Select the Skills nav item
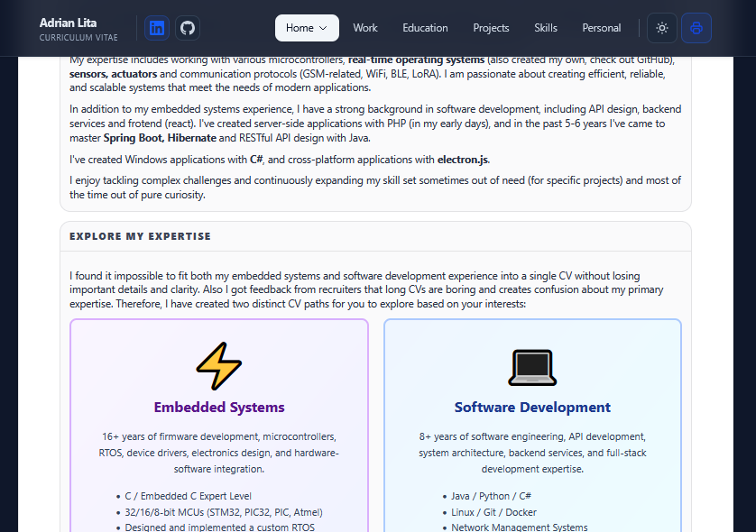756x532 pixels. (546, 28)
